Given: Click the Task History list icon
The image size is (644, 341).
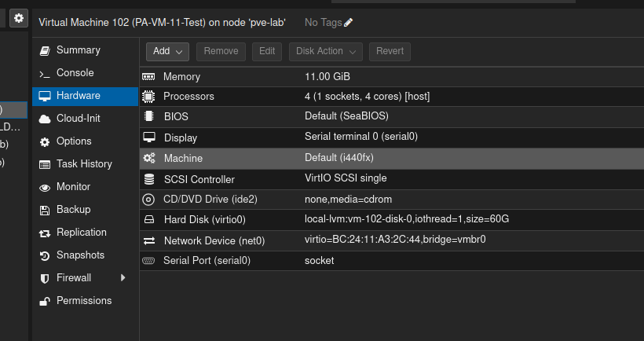Looking at the screenshot, I should 44,165.
